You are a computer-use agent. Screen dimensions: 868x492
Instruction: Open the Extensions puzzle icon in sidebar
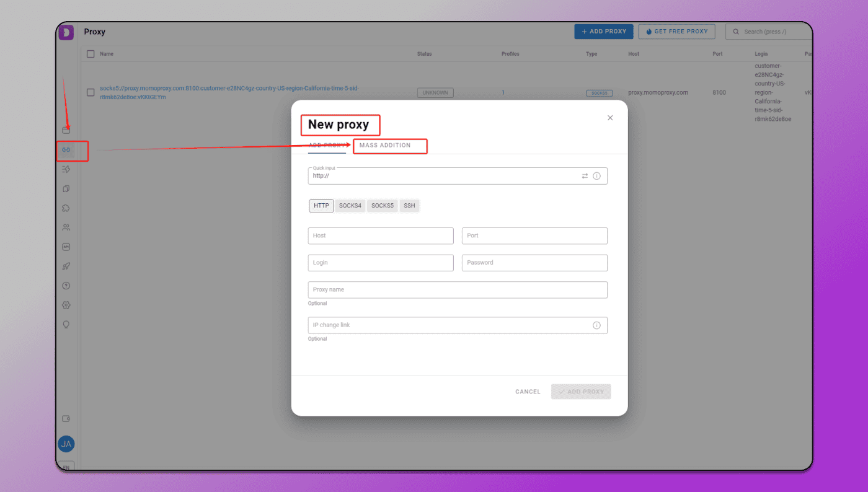tap(66, 208)
